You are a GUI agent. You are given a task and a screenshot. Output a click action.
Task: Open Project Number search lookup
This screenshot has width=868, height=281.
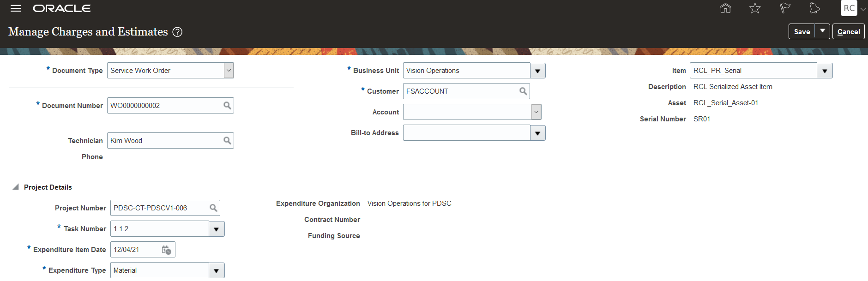pyautogui.click(x=213, y=208)
